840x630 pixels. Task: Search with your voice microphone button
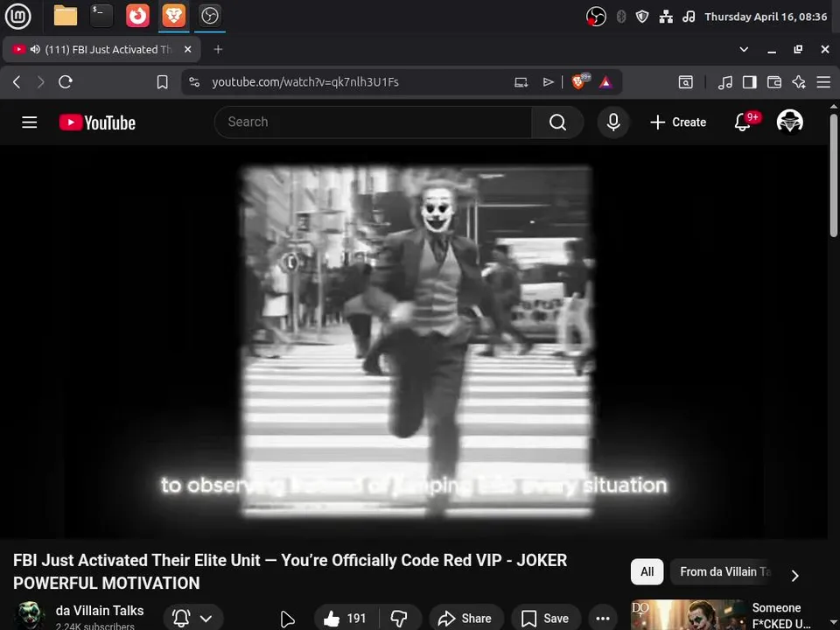613,122
